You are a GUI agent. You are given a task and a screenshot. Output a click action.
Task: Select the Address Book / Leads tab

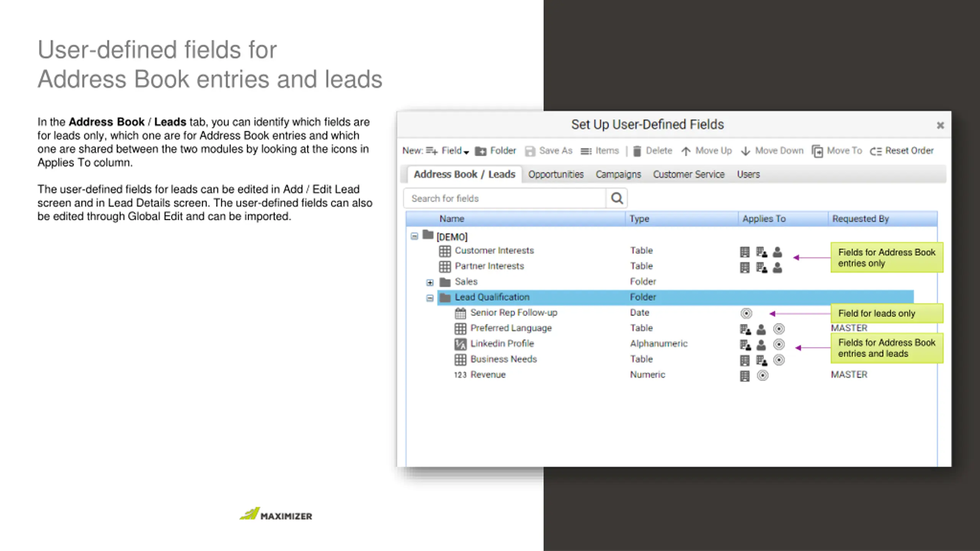coord(464,174)
